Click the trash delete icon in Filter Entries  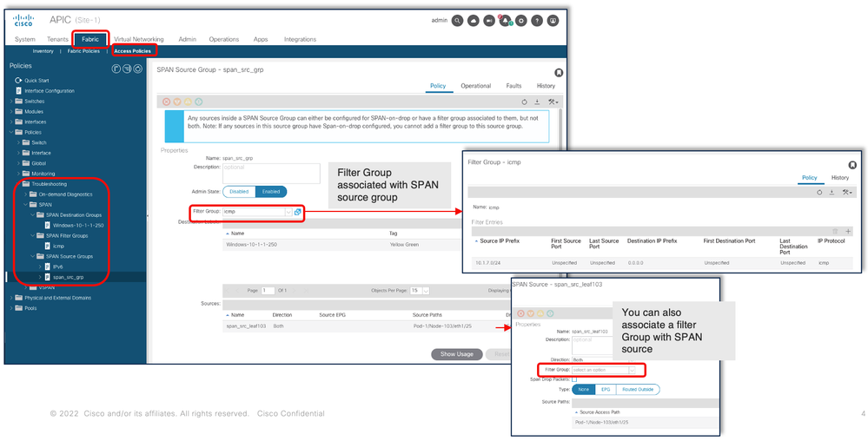[836, 231]
